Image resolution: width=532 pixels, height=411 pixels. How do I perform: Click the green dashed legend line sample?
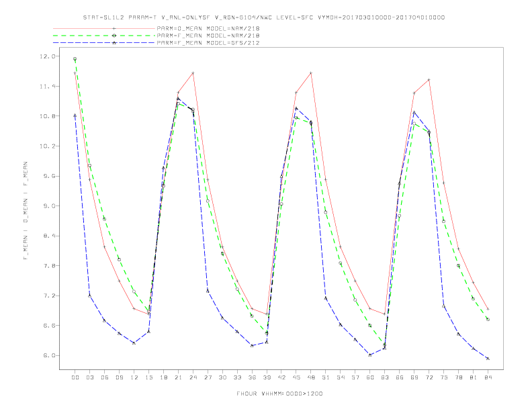point(104,36)
